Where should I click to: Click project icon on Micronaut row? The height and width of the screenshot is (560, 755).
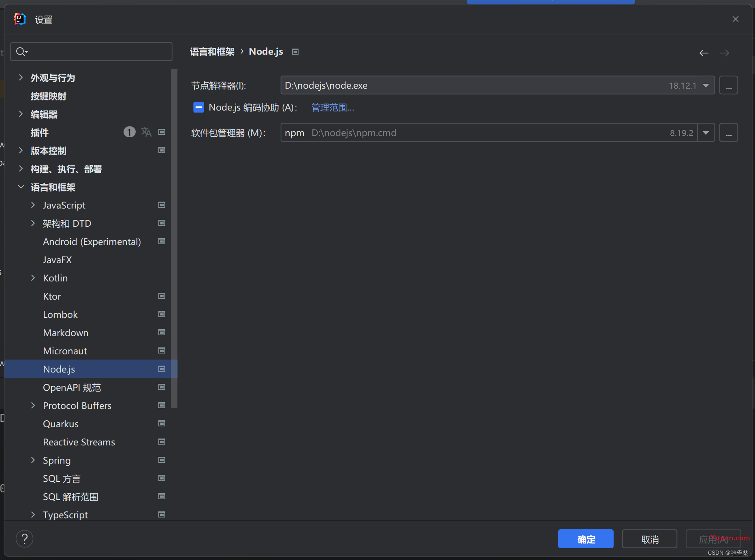point(162,351)
